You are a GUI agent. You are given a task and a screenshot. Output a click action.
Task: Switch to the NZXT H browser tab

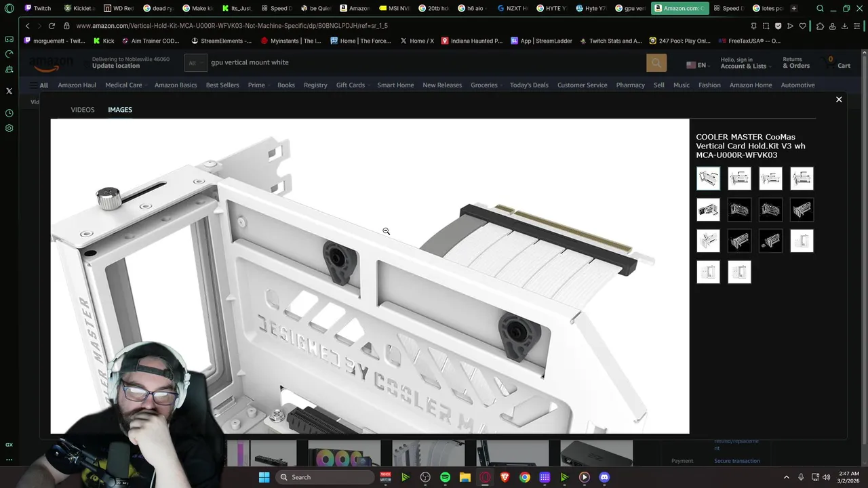512,9
